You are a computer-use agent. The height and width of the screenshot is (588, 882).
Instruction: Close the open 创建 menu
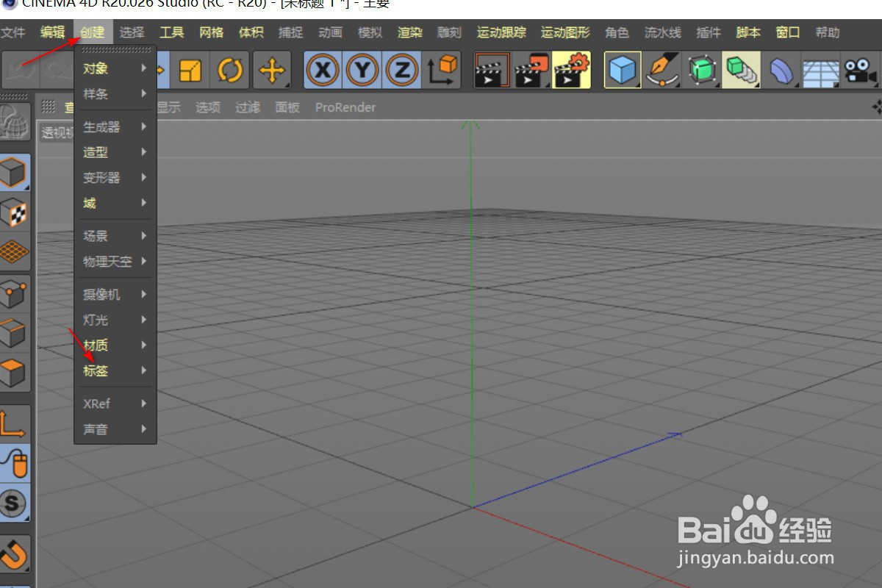(x=93, y=32)
